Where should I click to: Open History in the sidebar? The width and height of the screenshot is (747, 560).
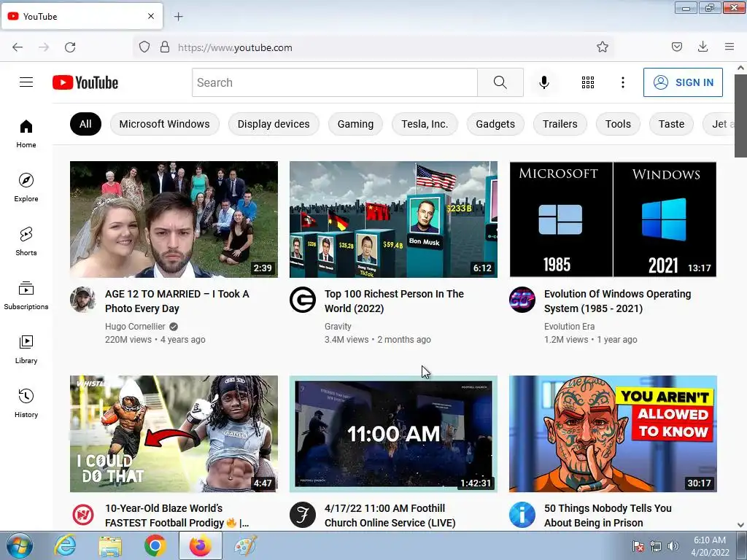[x=26, y=403]
